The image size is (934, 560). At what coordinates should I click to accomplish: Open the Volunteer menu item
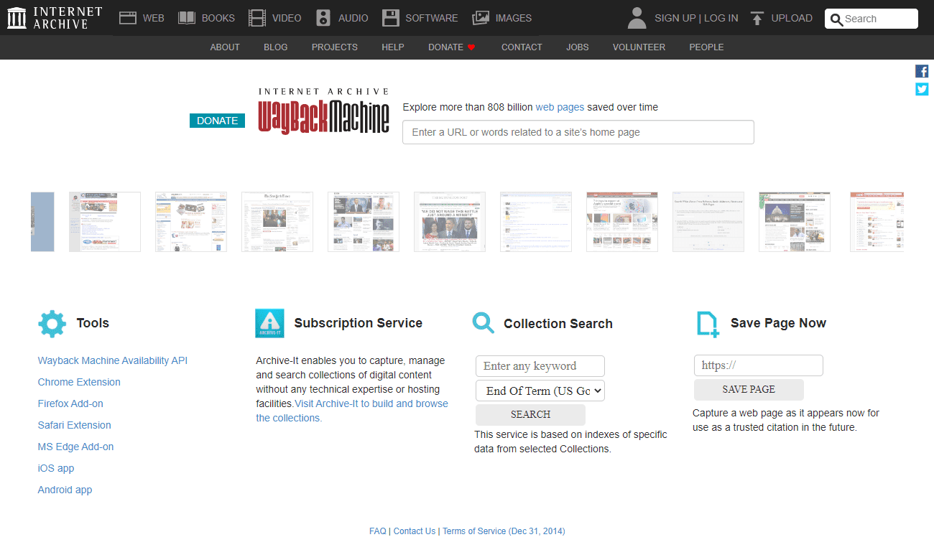639,47
